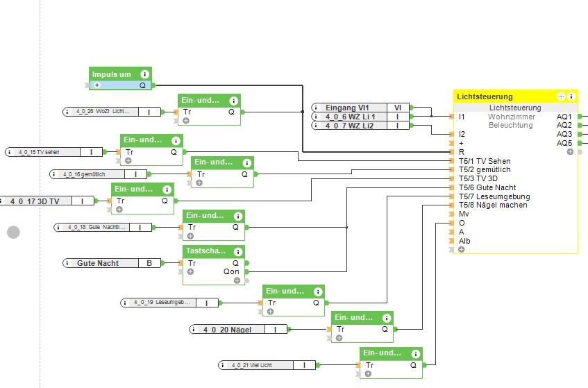
Task: Click info icon on 4_0_21 Viel Licht input
Action: click(x=223, y=365)
